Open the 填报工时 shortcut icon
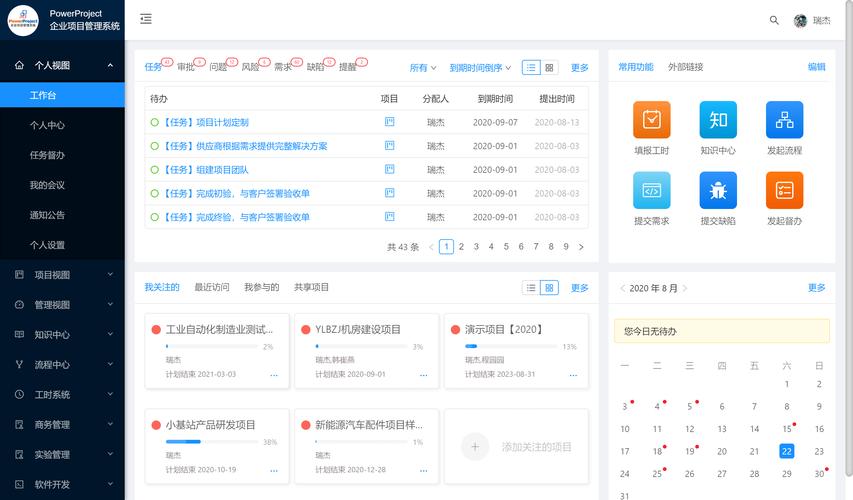The height and width of the screenshot is (500, 853). [652, 120]
